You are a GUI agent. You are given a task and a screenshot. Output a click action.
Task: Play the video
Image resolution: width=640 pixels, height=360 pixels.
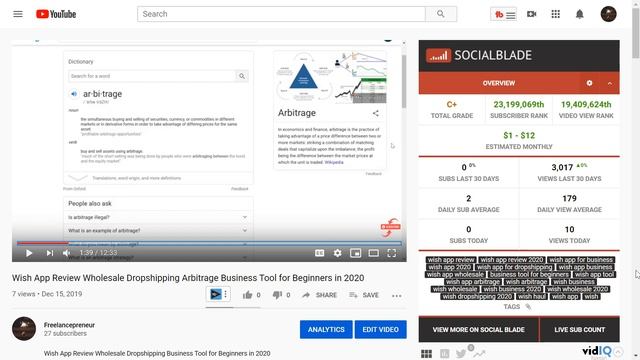point(29,253)
